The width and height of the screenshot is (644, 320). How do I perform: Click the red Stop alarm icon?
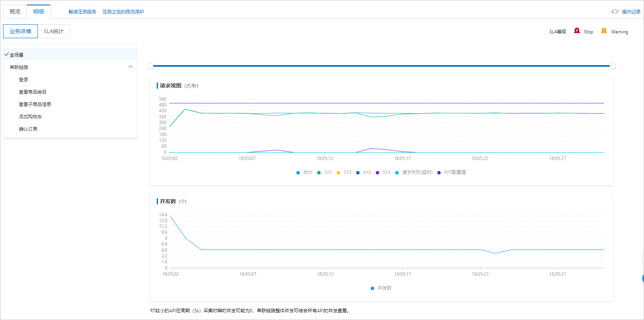[577, 31]
